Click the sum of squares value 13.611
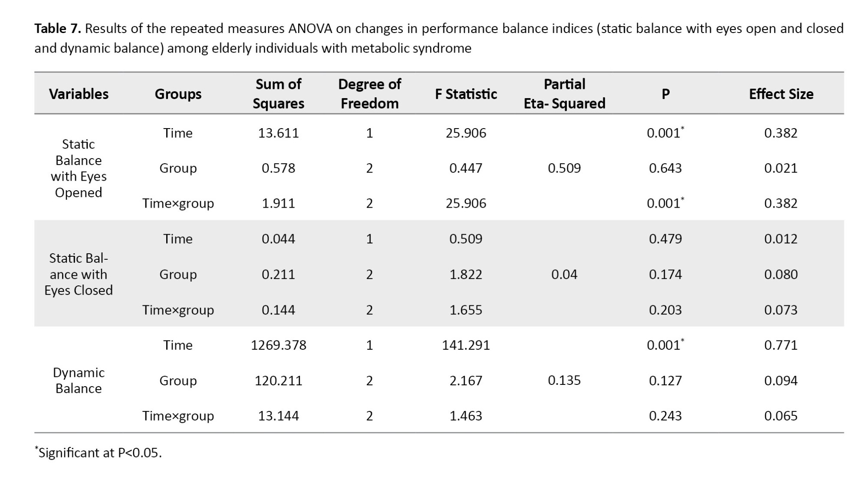This screenshot has width=868, height=480. click(x=278, y=133)
